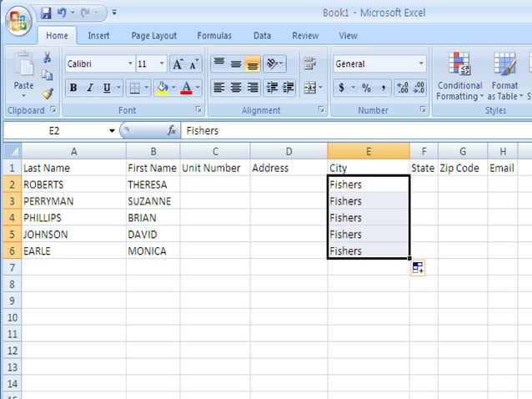Image resolution: width=532 pixels, height=399 pixels.
Task: Open the Formulas tab
Action: tap(214, 36)
